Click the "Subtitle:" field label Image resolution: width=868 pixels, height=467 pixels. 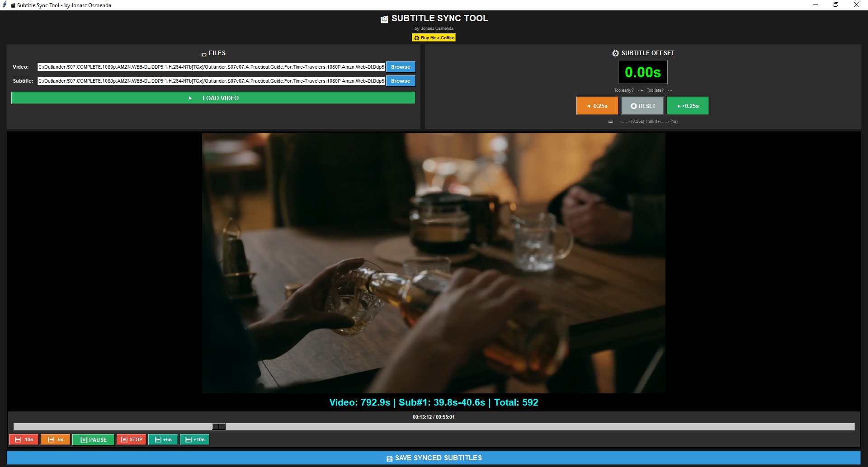23,81
